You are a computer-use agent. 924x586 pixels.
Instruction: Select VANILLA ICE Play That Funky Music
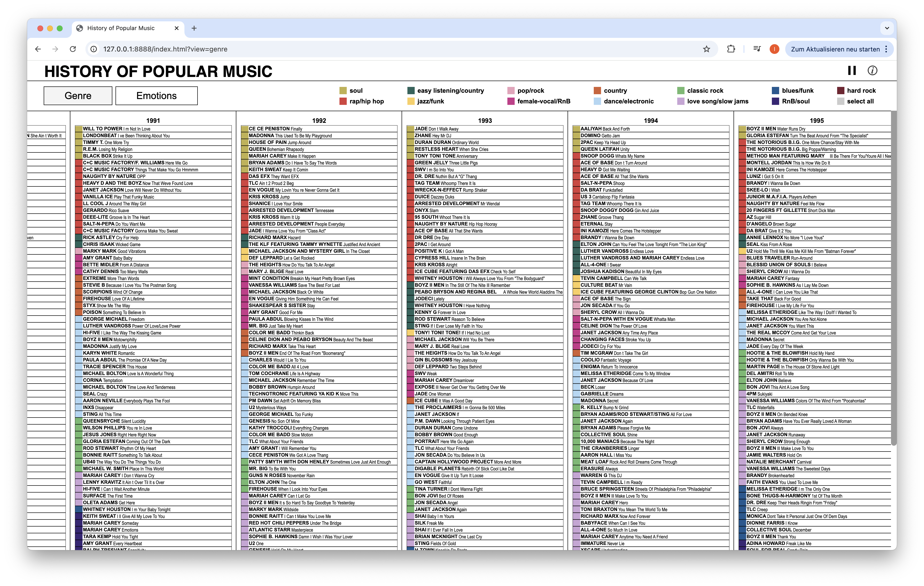(153, 197)
